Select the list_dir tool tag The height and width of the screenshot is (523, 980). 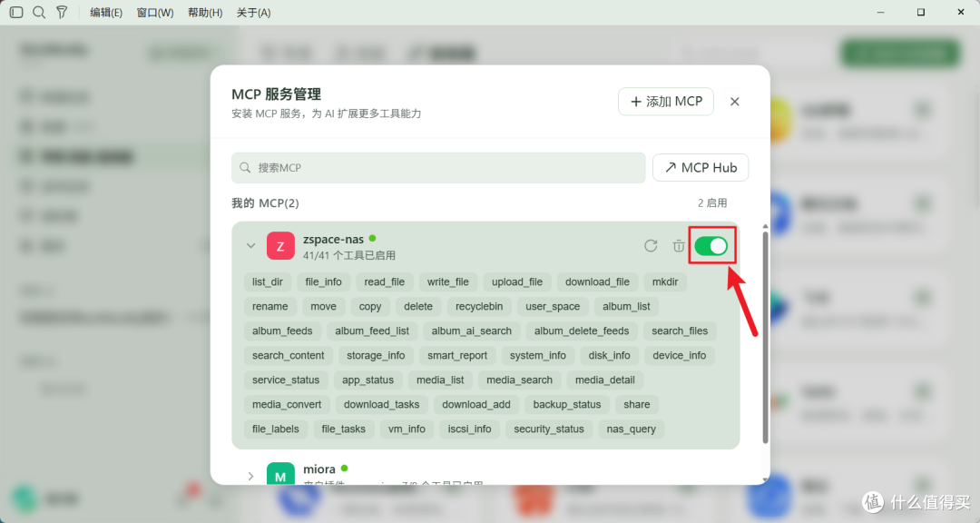coord(268,282)
